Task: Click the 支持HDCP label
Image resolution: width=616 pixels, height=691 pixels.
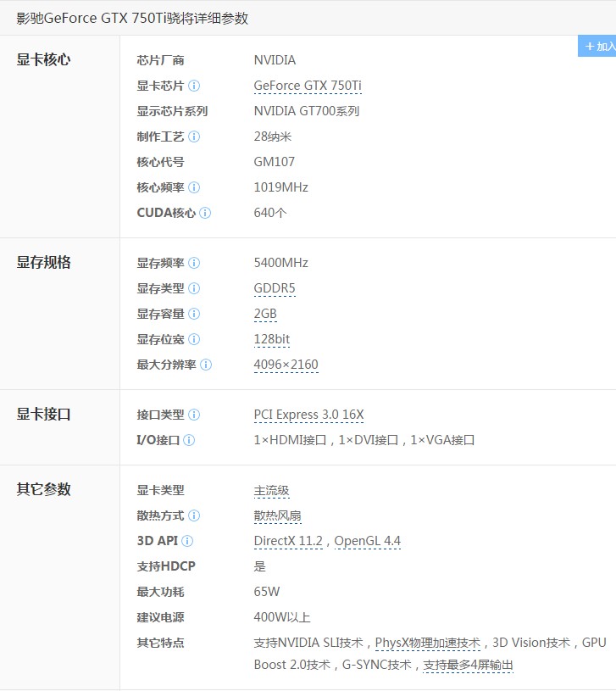Action: 166,566
